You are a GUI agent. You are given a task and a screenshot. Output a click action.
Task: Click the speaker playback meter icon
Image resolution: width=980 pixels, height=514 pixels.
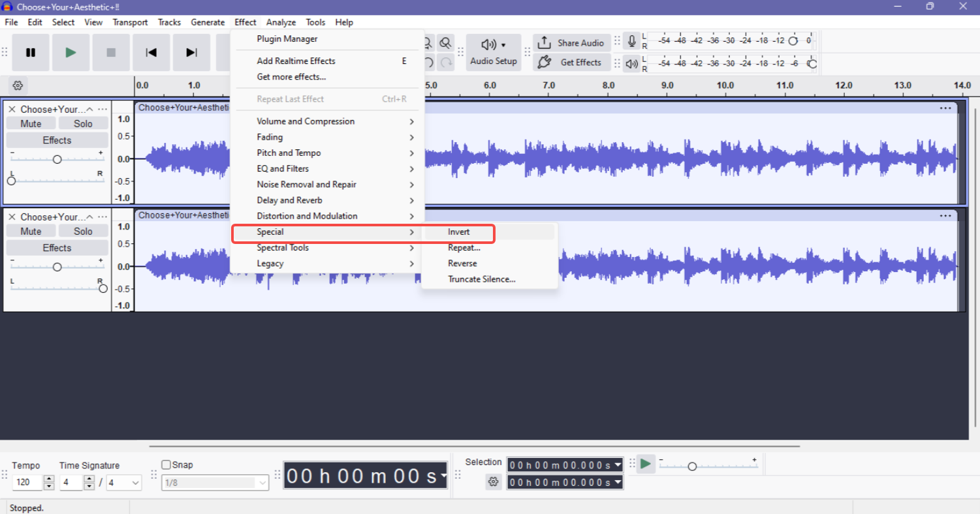coord(631,63)
